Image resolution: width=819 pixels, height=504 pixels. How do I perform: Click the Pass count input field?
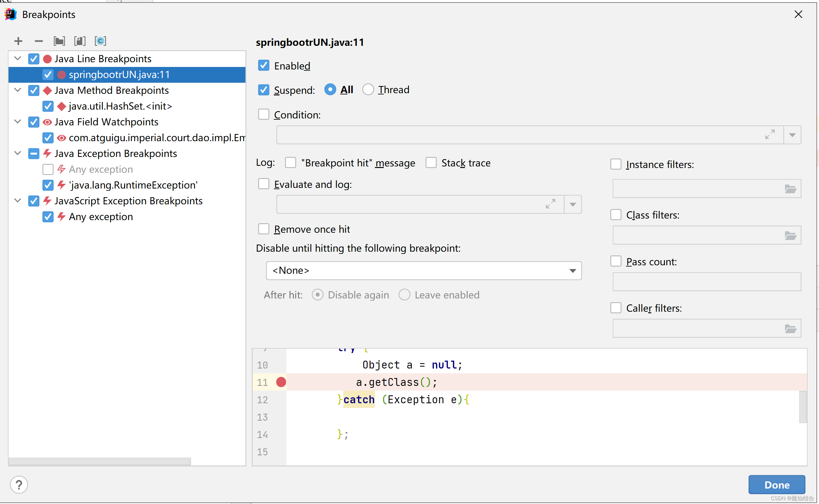[708, 282]
